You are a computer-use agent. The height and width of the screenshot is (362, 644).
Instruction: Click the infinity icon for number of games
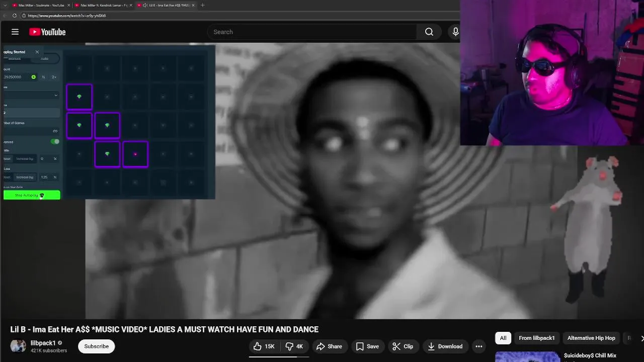click(55, 131)
